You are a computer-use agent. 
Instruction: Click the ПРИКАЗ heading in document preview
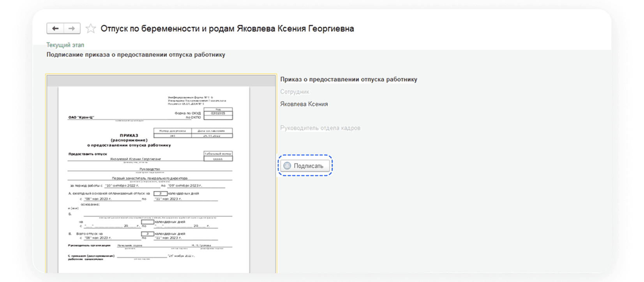coord(129,135)
